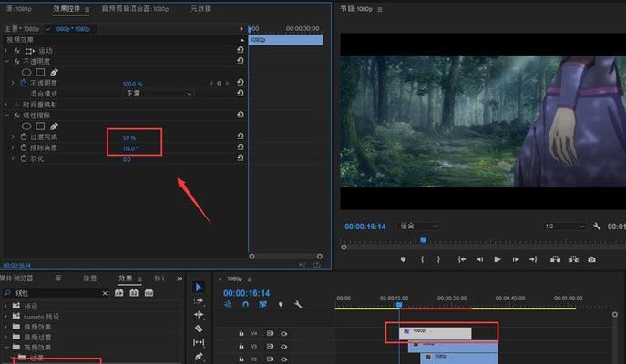Click first accelerated-effects filter icon
This screenshot has width=626, height=364.
(119, 293)
